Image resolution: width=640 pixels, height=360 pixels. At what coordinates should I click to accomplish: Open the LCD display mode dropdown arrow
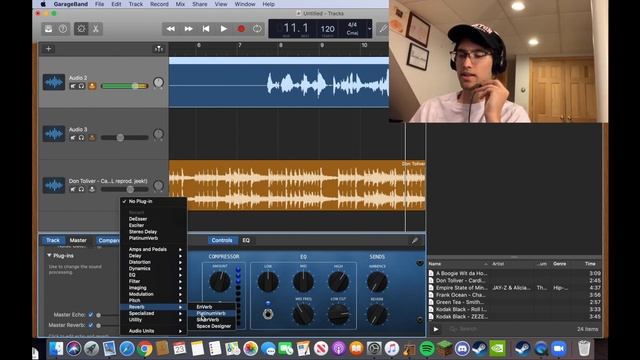[x=369, y=29]
